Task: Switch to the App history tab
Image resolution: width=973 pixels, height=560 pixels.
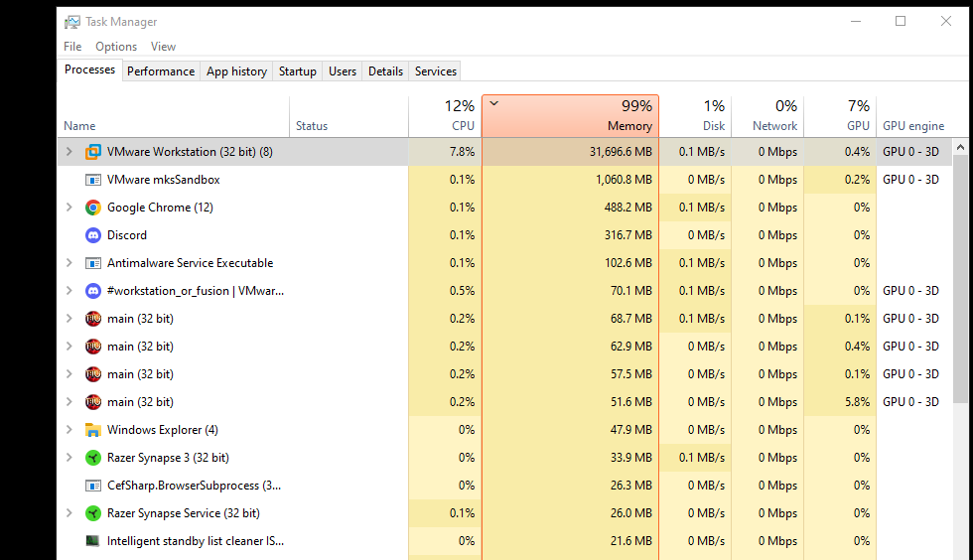Action: tap(236, 71)
